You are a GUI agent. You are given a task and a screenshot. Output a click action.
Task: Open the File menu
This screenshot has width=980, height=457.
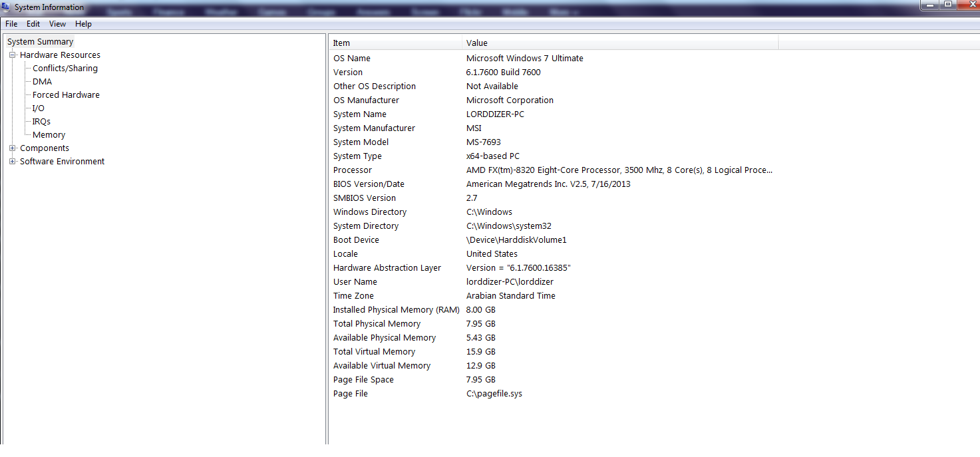[x=11, y=24]
